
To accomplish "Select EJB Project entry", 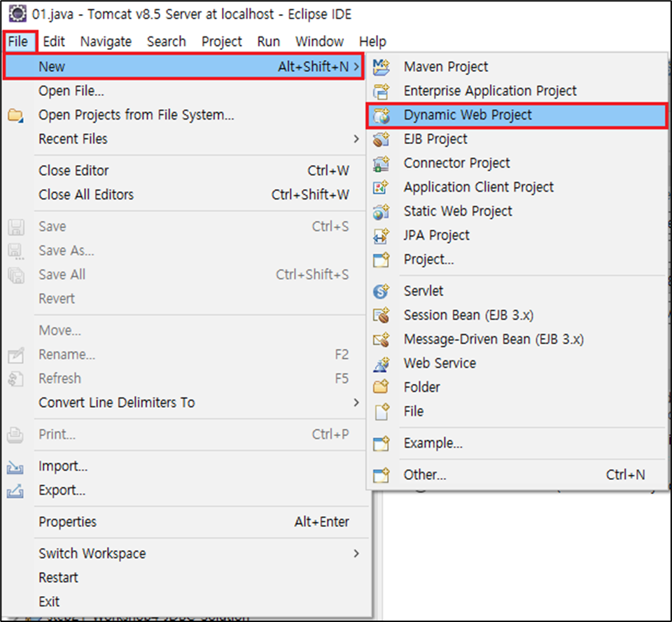I will coord(517,139).
